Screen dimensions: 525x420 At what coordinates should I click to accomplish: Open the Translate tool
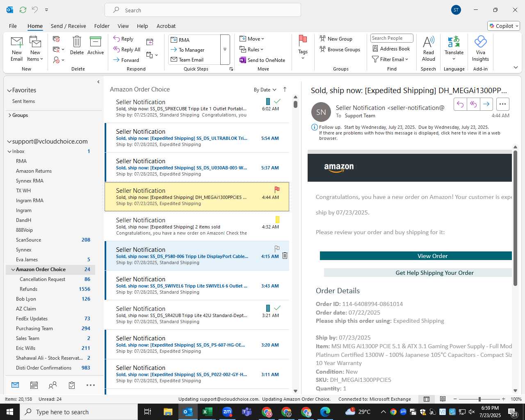coord(454,48)
